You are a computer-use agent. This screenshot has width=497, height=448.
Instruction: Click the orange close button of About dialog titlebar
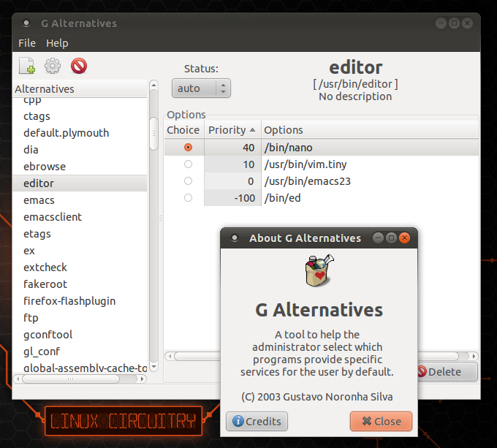(404, 238)
